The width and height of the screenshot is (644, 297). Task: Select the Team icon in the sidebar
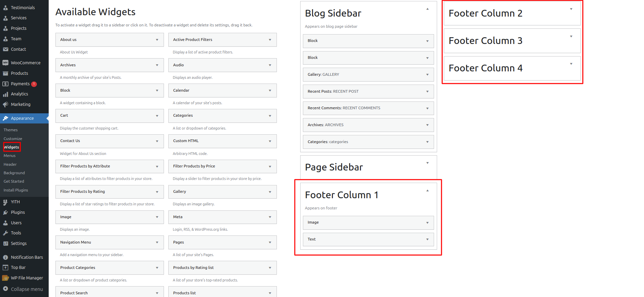6,39
